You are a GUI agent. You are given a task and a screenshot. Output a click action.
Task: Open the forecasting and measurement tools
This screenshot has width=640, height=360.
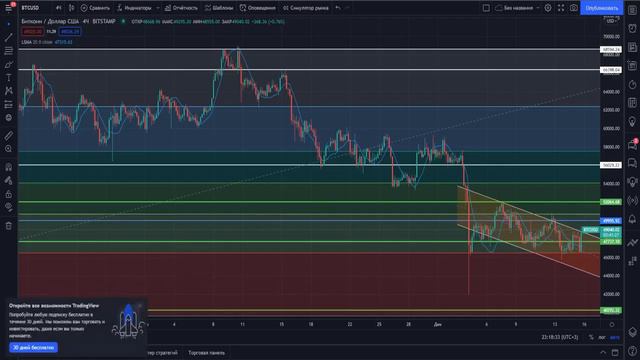click(9, 104)
